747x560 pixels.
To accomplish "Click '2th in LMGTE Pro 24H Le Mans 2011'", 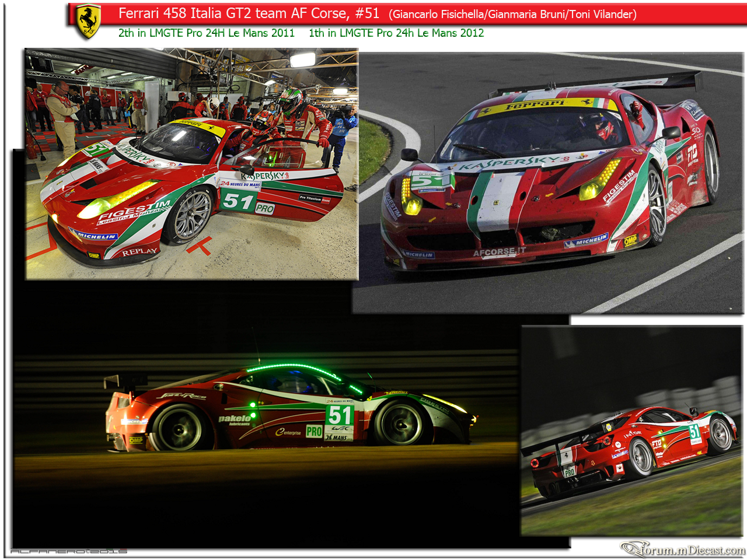I will (207, 33).
